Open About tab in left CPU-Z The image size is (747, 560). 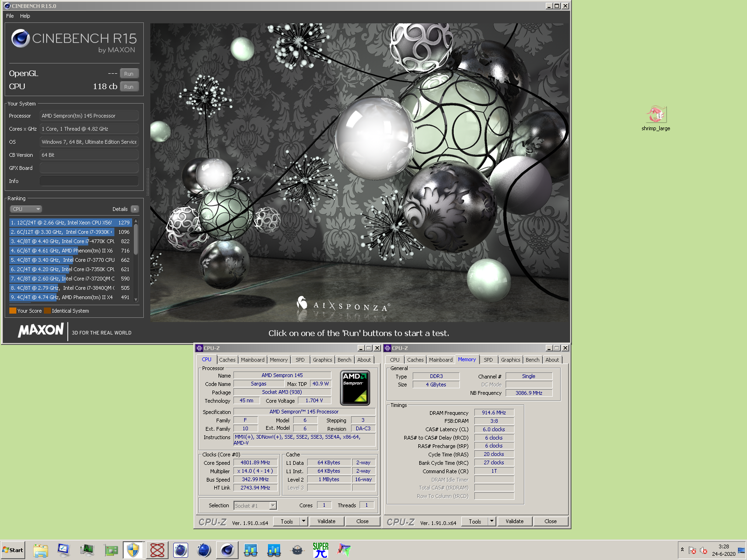(x=364, y=360)
